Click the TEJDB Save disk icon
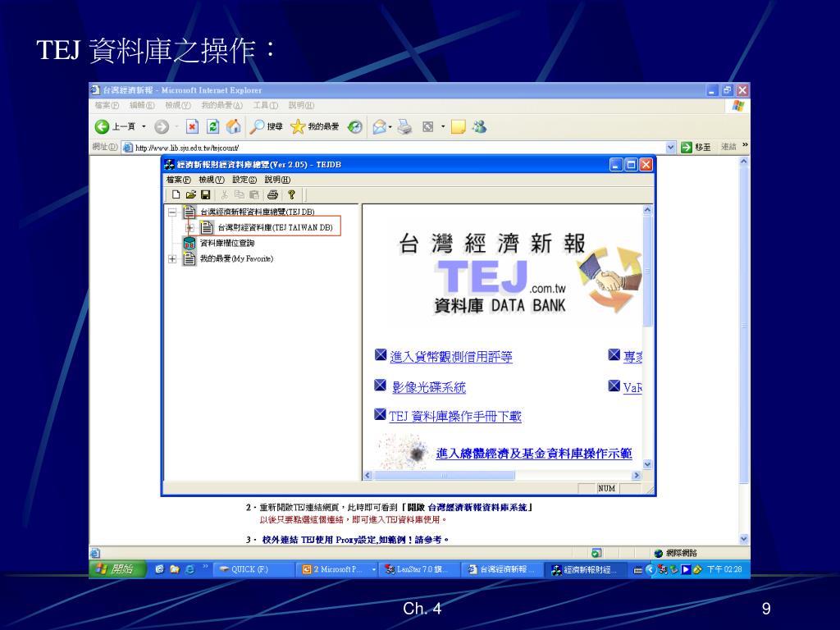The width and height of the screenshot is (840, 630). click(x=205, y=194)
